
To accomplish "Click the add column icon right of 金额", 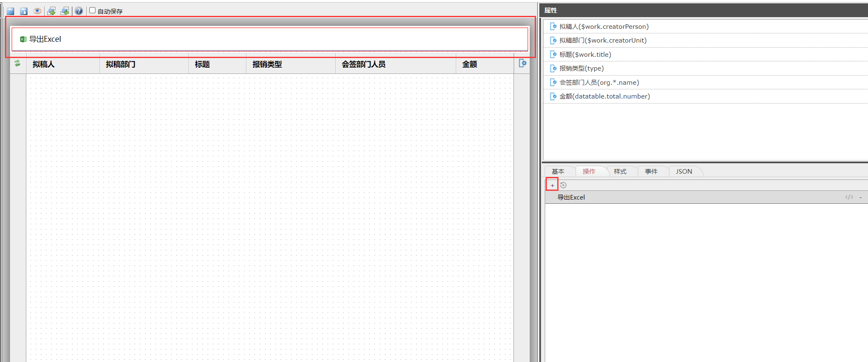I will [x=522, y=63].
